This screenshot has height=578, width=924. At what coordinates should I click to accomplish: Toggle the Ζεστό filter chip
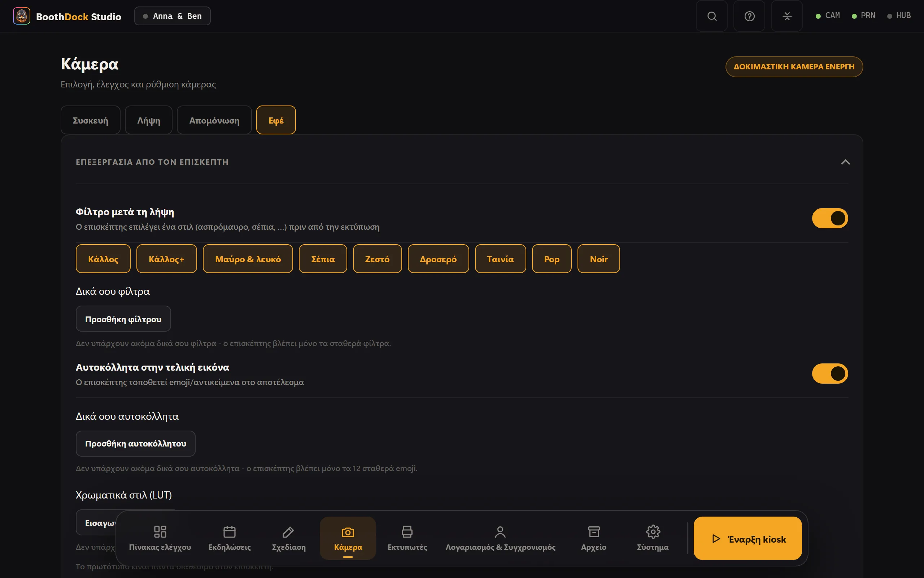377,259
